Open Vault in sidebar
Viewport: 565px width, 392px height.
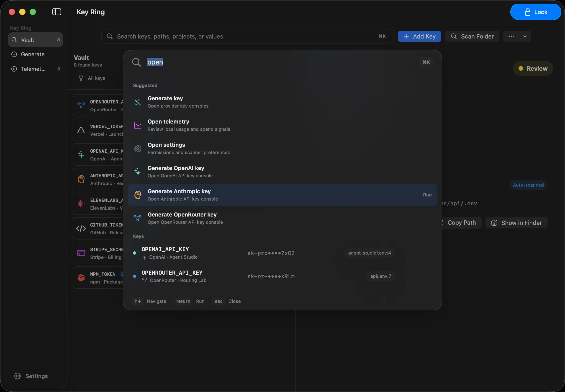tap(35, 40)
